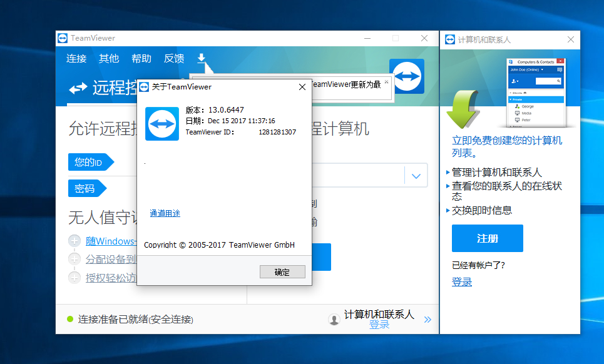Click the large TeamViewer logo in header
The image size is (604, 364).
point(407,76)
